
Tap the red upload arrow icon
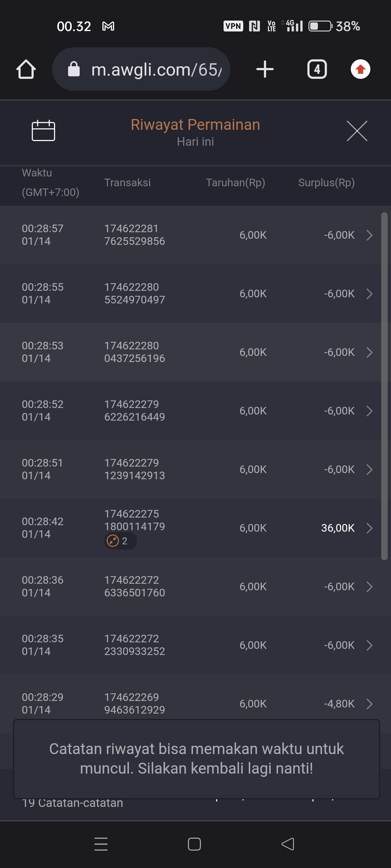360,69
